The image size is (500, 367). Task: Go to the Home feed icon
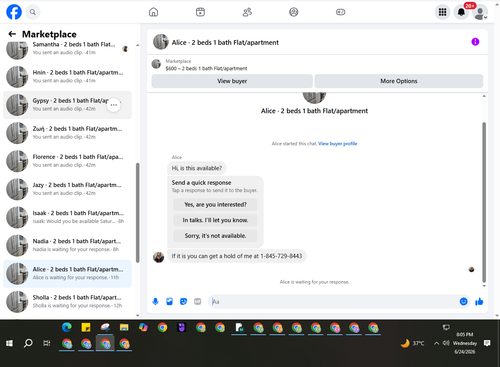pyautogui.click(x=153, y=12)
